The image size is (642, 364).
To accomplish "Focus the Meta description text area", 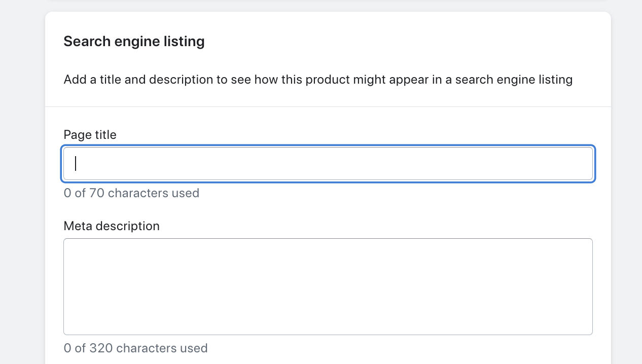I will 328,286.
